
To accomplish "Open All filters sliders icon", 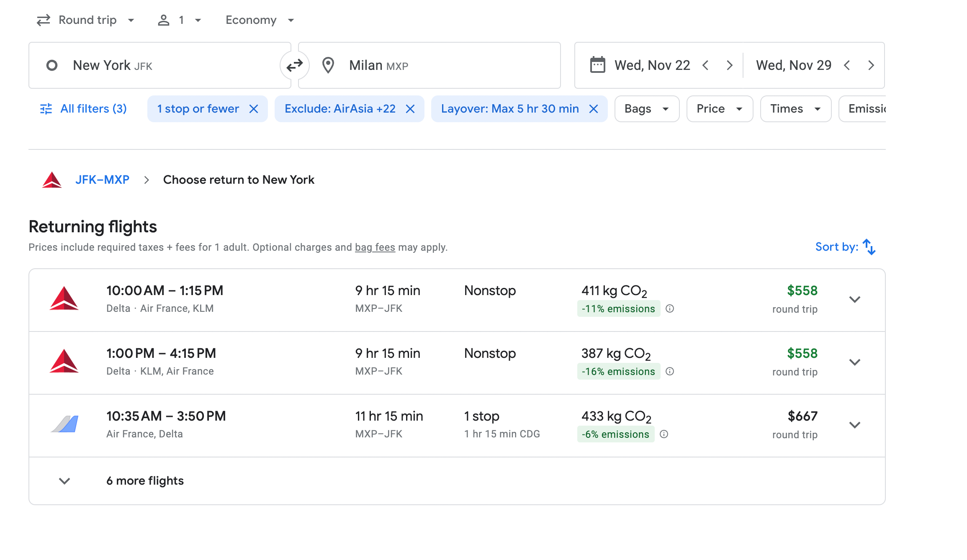I will click(x=46, y=109).
